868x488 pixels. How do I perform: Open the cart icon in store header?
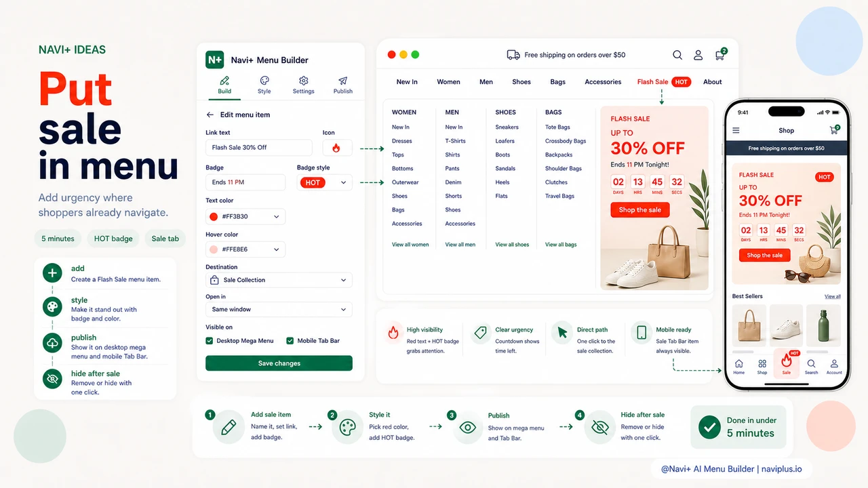pyautogui.click(x=720, y=54)
